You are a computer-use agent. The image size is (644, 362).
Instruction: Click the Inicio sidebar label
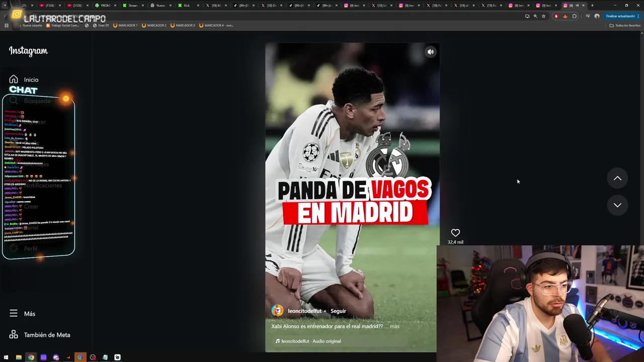[x=31, y=79]
